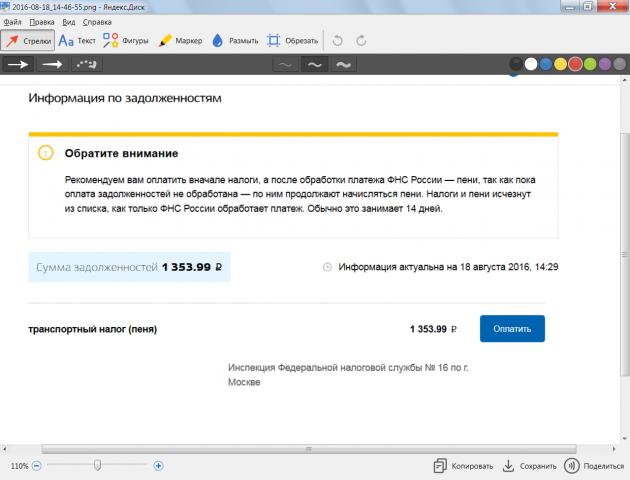Click Поделиться to share image
Viewport: 630px width, 480px height.
click(x=594, y=466)
